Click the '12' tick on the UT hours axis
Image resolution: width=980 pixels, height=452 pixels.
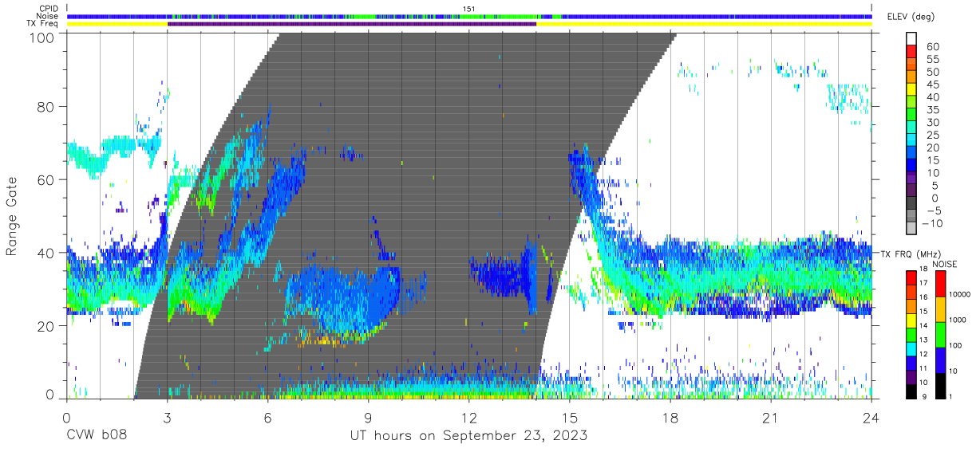469,417
